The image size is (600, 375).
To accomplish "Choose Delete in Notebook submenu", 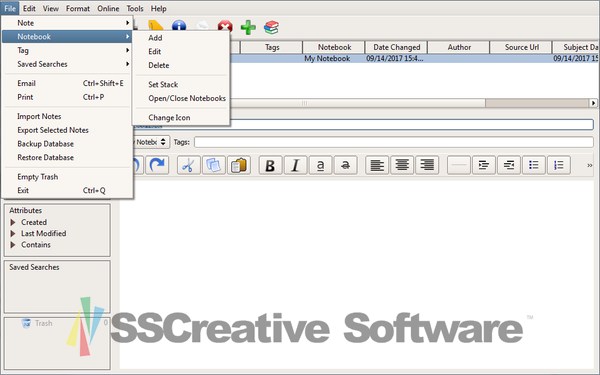I will [181, 65].
